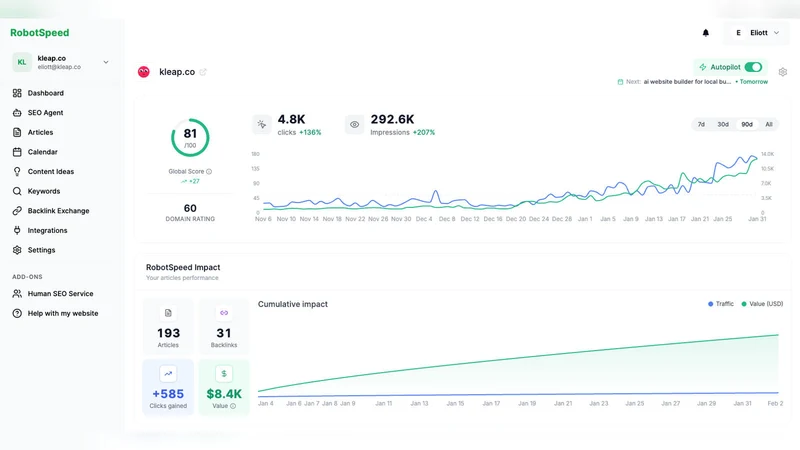Click the $8.4K Value card
The image size is (800, 450).
click(x=224, y=387)
